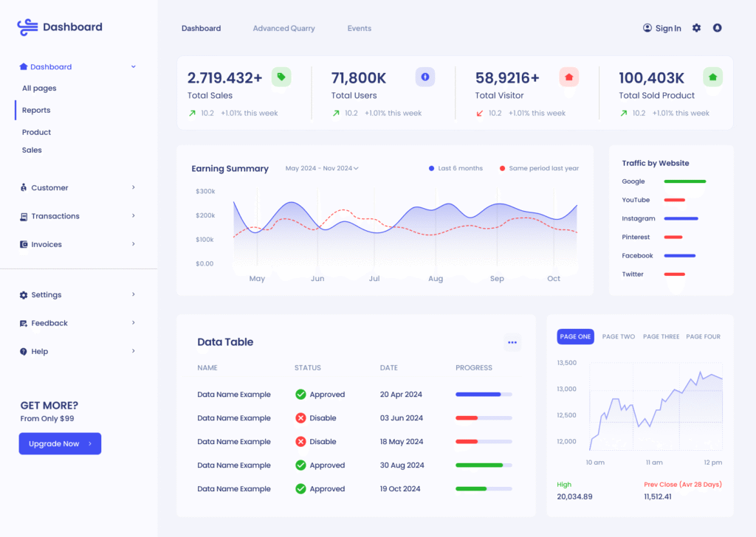Image resolution: width=756 pixels, height=537 pixels.
Task: Select the PAGE ONE toggle pill
Action: (575, 336)
